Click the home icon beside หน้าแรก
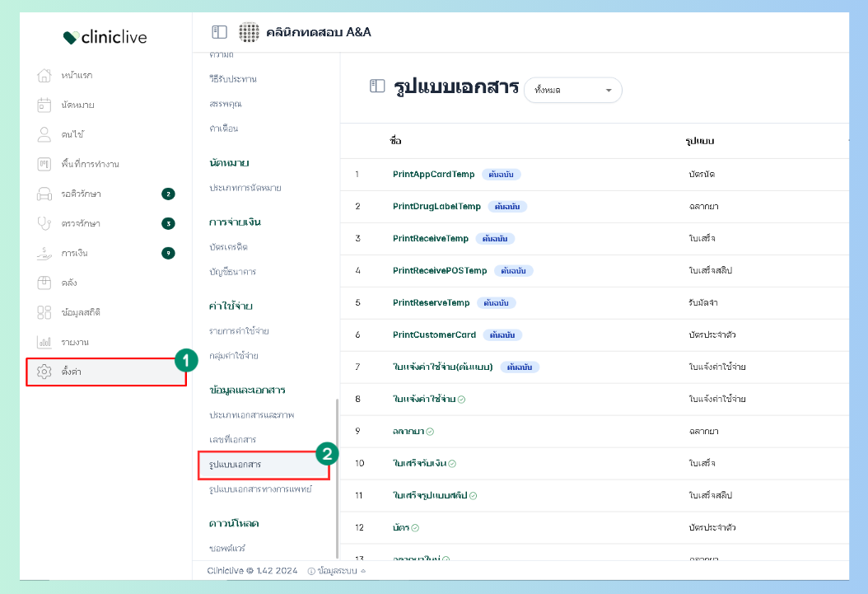The width and height of the screenshot is (868, 594). (x=44, y=76)
